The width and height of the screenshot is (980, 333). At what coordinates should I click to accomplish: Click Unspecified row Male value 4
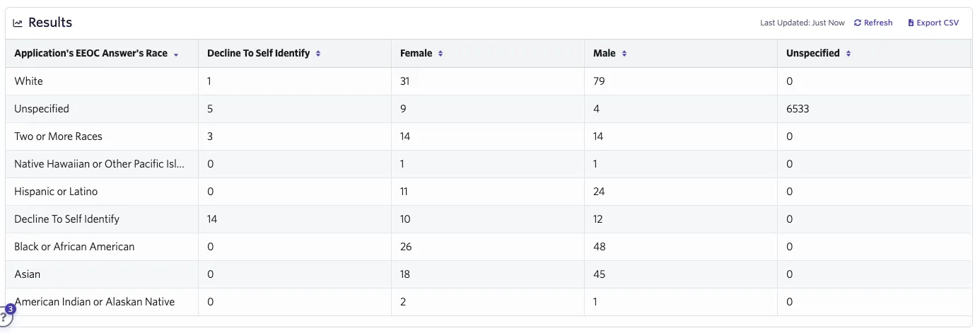[596, 109]
